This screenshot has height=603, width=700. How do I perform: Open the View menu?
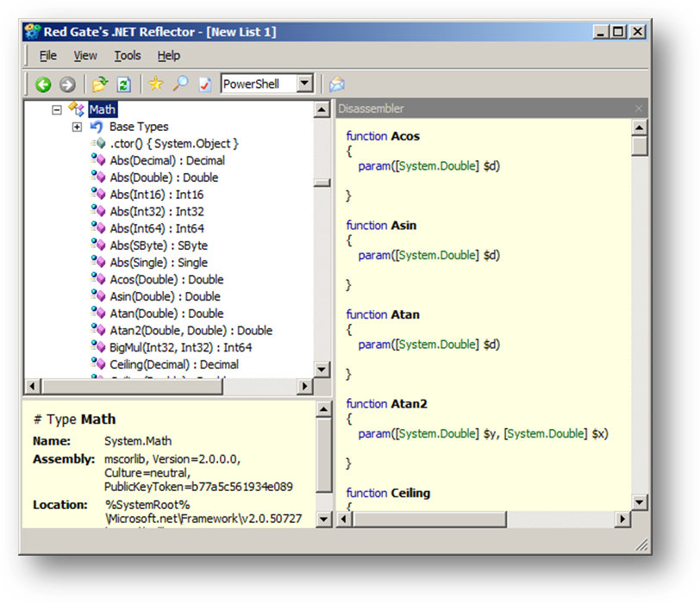click(x=85, y=56)
